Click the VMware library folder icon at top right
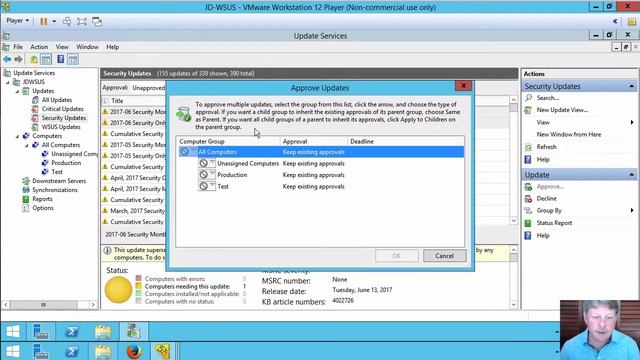The height and width of the screenshot is (360, 640). [631, 22]
